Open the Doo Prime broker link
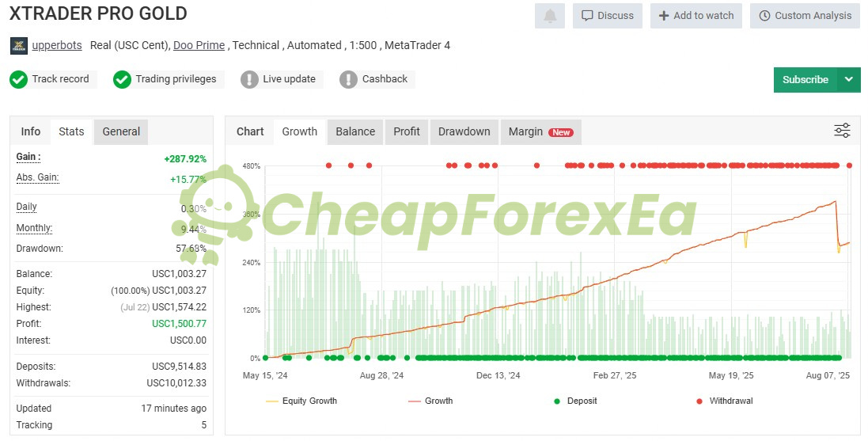Image resolution: width=868 pixels, height=441 pixels. (x=199, y=45)
